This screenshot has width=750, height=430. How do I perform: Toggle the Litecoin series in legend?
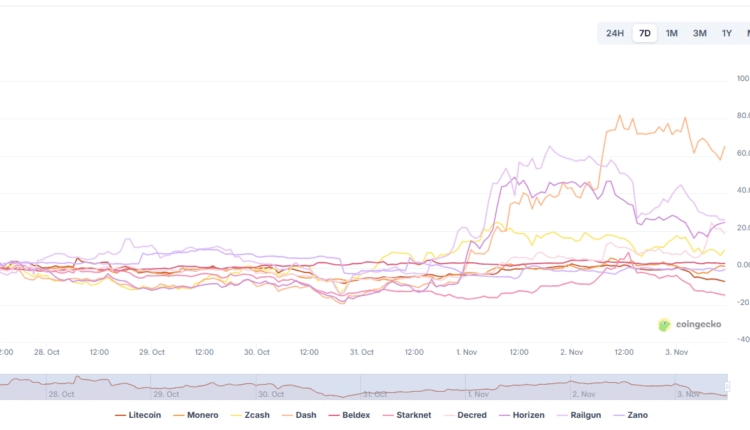pyautogui.click(x=139, y=415)
